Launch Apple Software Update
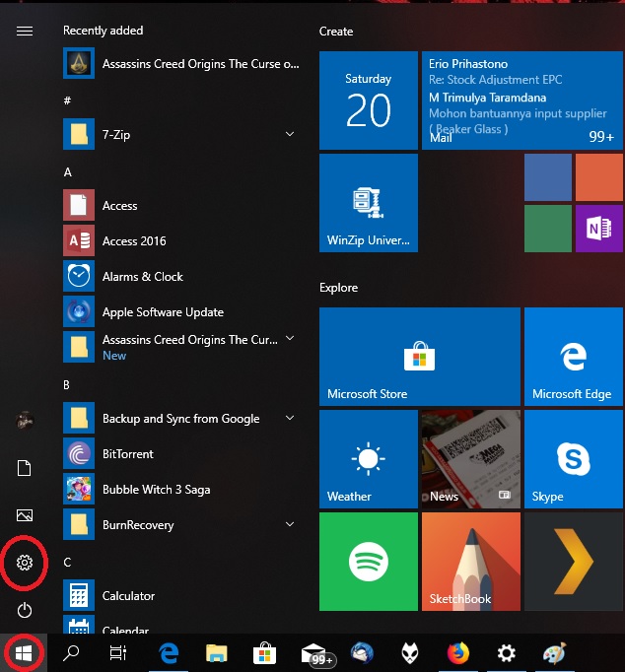625x672 pixels. [181, 312]
